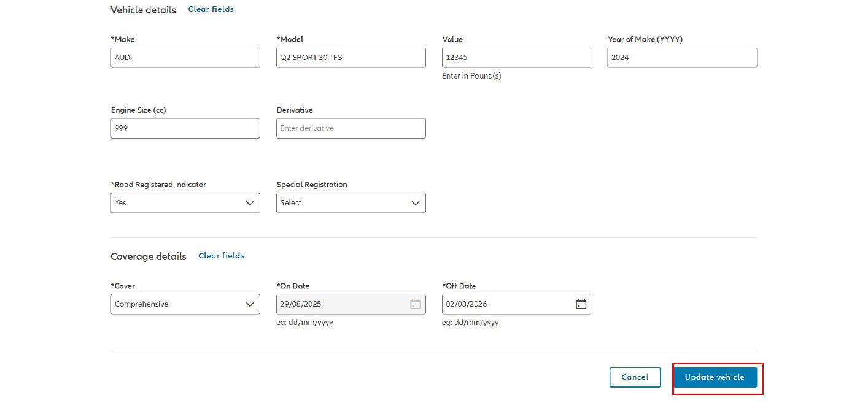Select the 'Year of Make (YYYY)' label

pyautogui.click(x=645, y=39)
